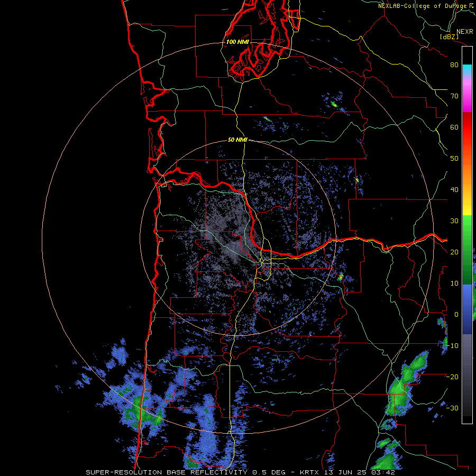
Task: Click the 30 value on the dBZ scale
Action: point(454,221)
